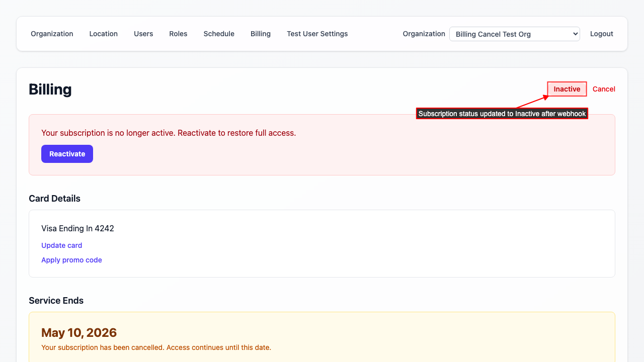Select the Visa Ending In 4242 card details
Viewport: 644px width, 362px height.
click(x=78, y=228)
